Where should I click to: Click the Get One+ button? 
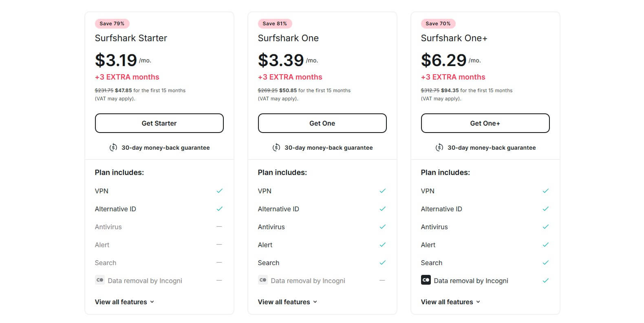click(485, 123)
